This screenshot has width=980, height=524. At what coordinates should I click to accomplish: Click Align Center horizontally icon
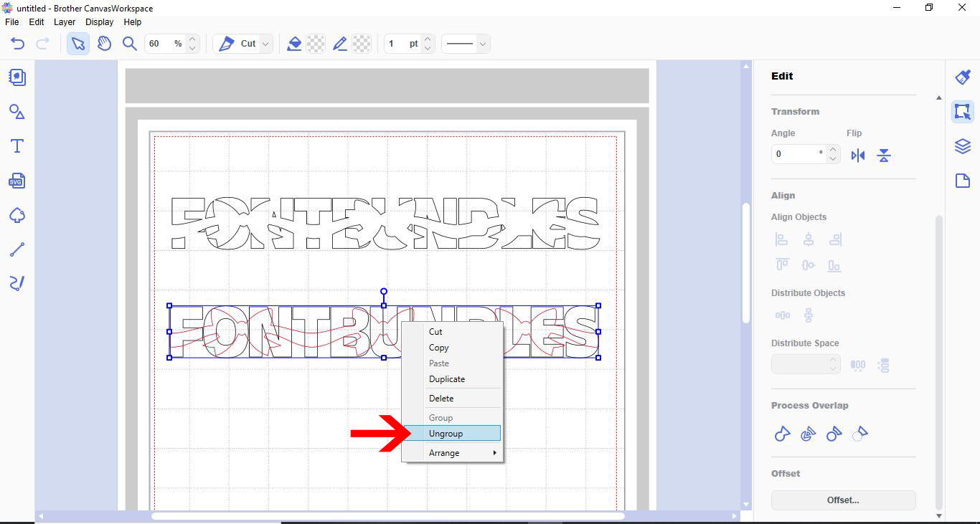[809, 239]
